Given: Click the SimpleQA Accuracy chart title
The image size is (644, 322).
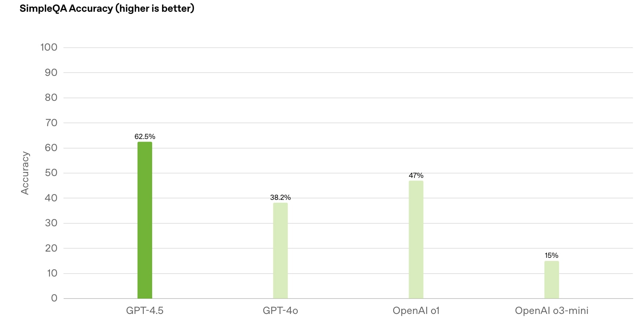Looking at the screenshot, I should [x=107, y=8].
